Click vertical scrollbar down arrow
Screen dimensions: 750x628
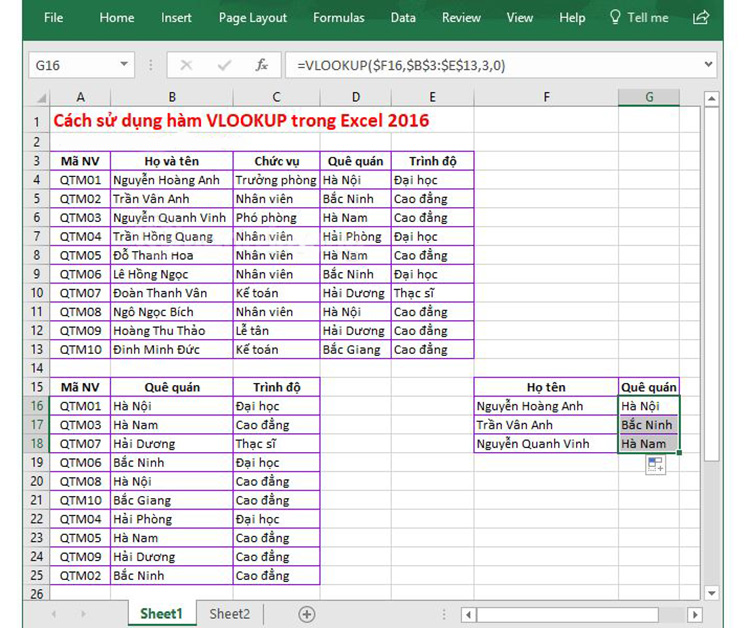point(712,594)
